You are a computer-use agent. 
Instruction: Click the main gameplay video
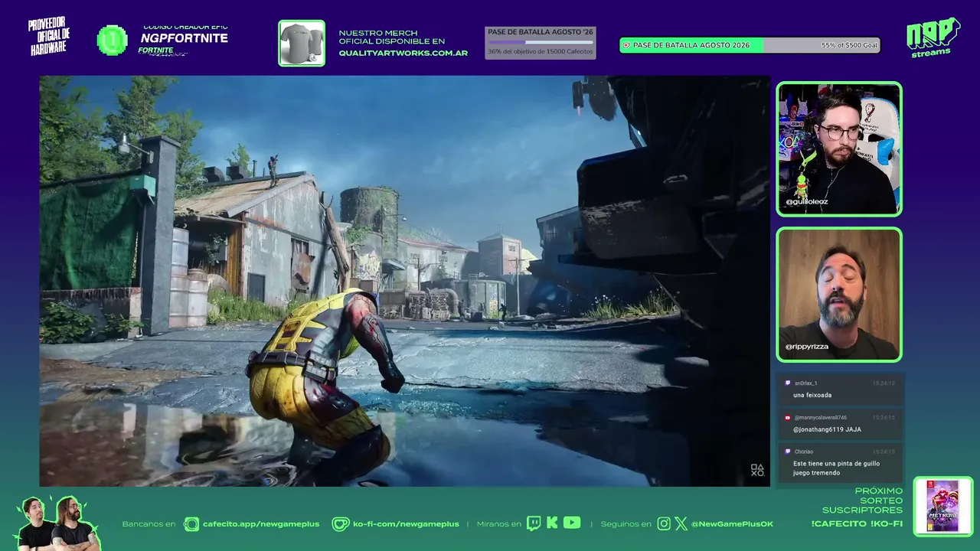(404, 281)
